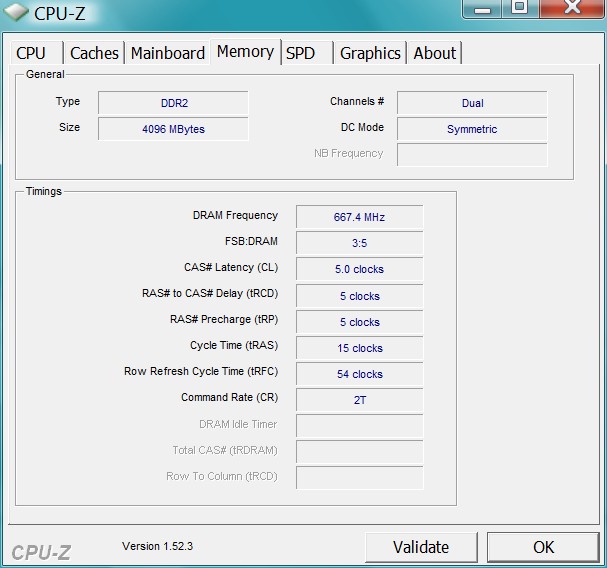Click the DRAM Frequency label

point(235,215)
